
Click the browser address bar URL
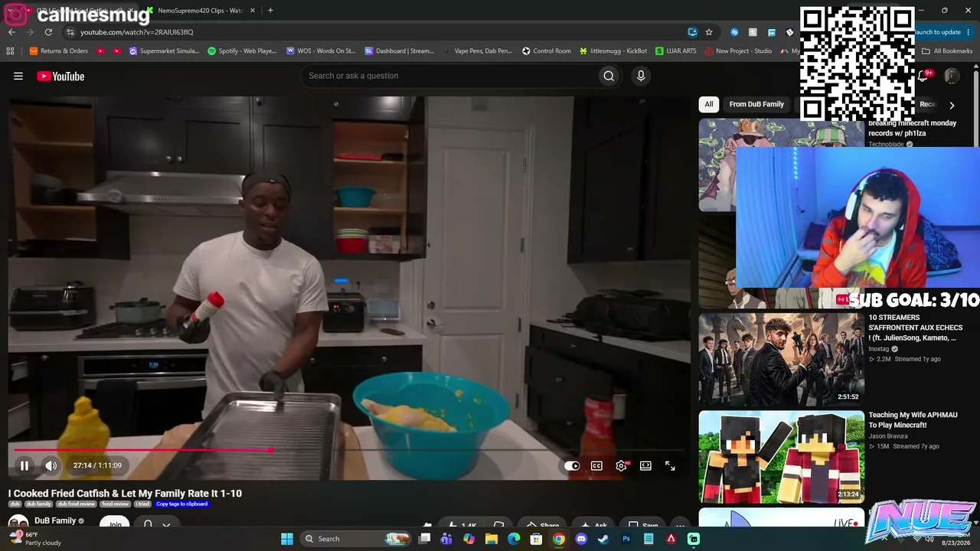(137, 32)
